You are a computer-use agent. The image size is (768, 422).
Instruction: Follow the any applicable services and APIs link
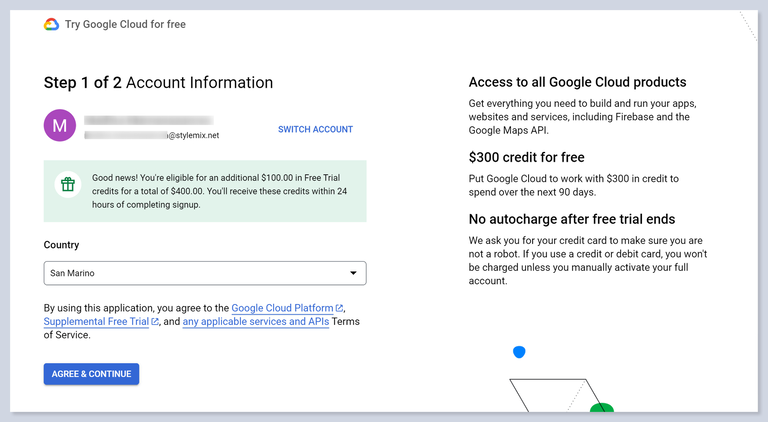pyautogui.click(x=258, y=322)
